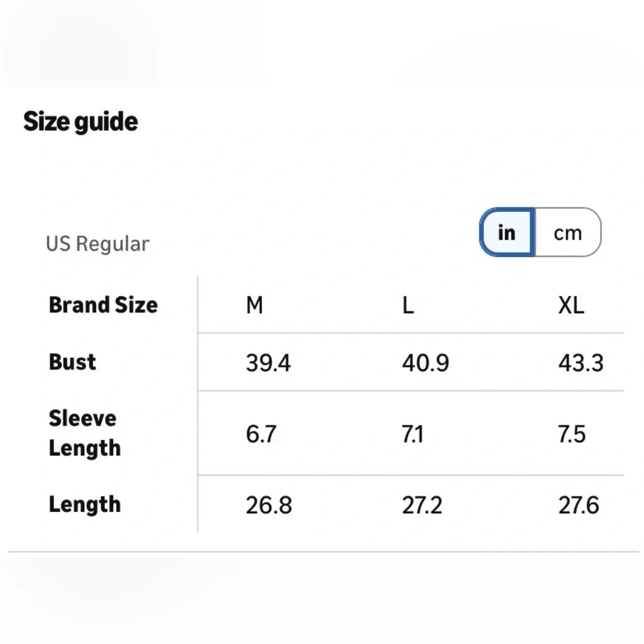The height and width of the screenshot is (644, 644).
Task: Click the 39.4 bust value for M
Action: (x=268, y=363)
